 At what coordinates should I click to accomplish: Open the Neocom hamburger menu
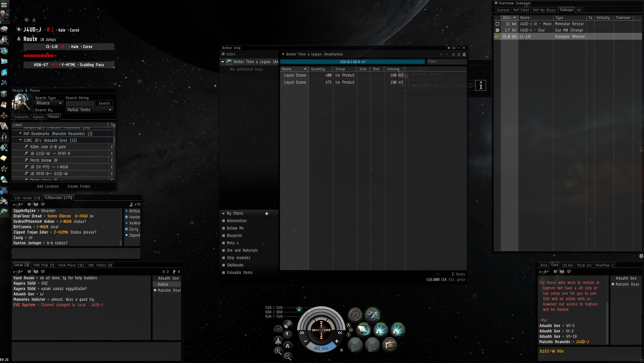pyautogui.click(x=4, y=5)
